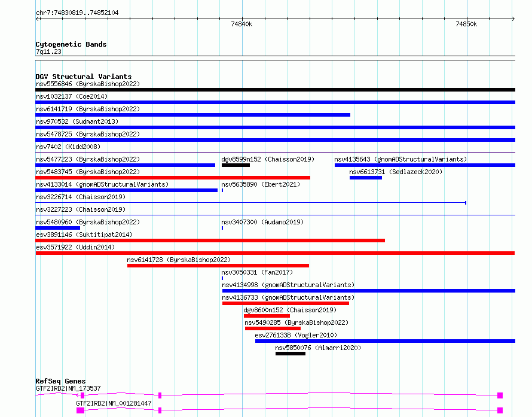Select the red bar for nsv5483745
Viewport: 532px width, 417px height.
pyautogui.click(x=173, y=178)
